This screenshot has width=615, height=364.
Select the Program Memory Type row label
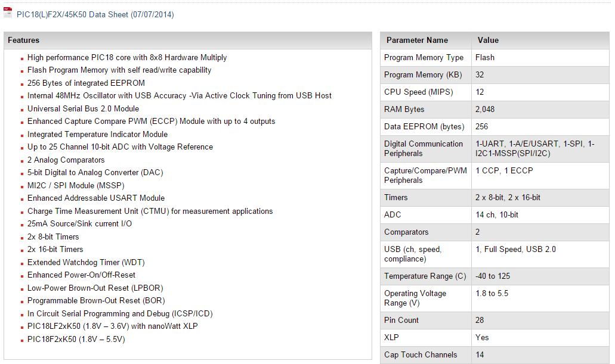(x=424, y=58)
